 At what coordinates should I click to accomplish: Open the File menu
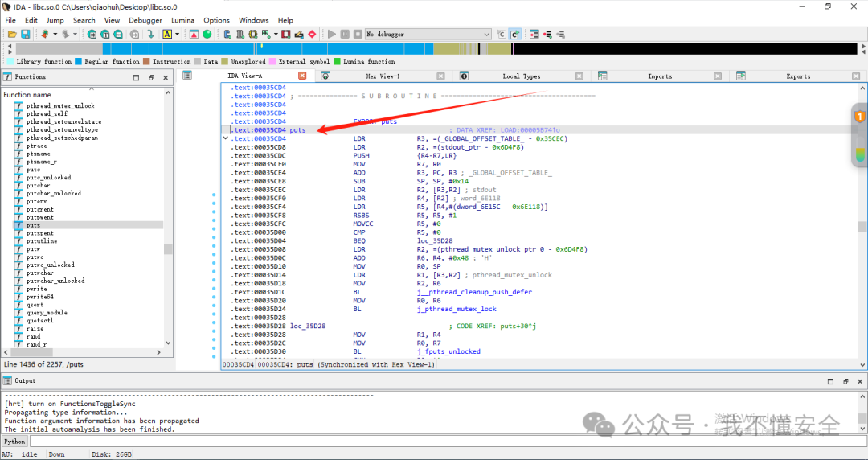tap(10, 20)
